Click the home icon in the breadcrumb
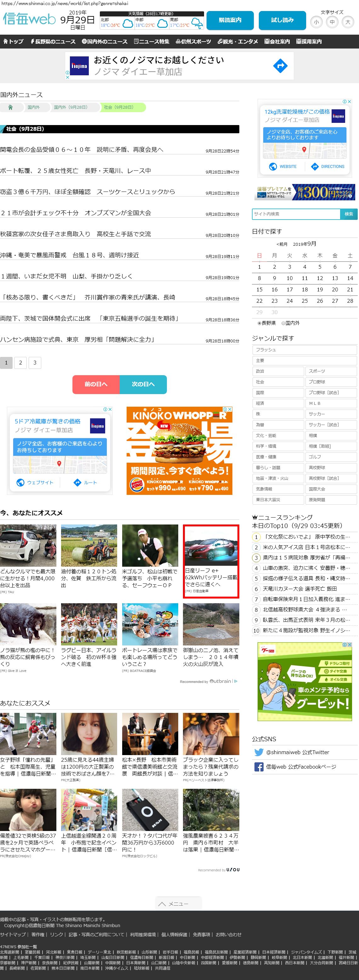 point(11,107)
